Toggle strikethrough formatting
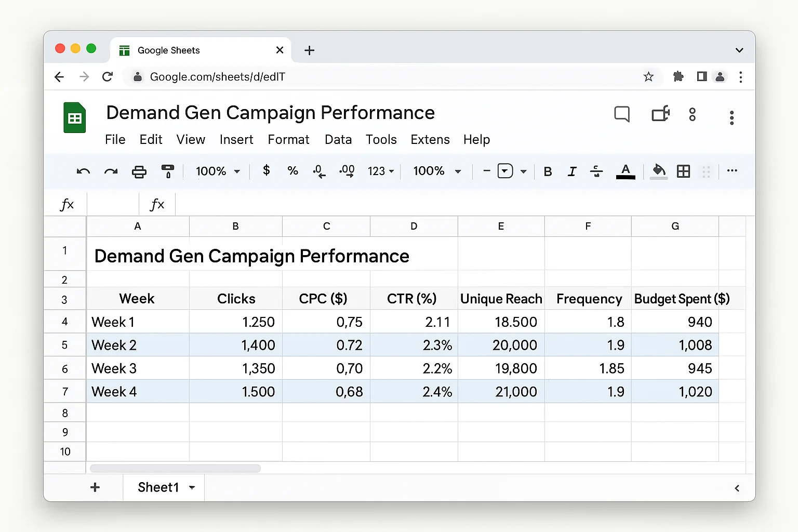 pos(596,171)
